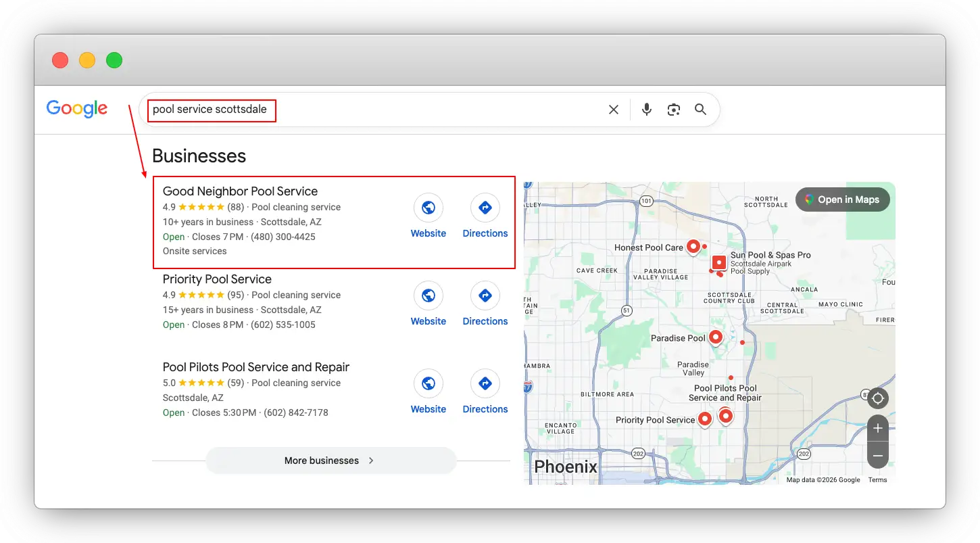Click the magnifying glass search icon

701,110
